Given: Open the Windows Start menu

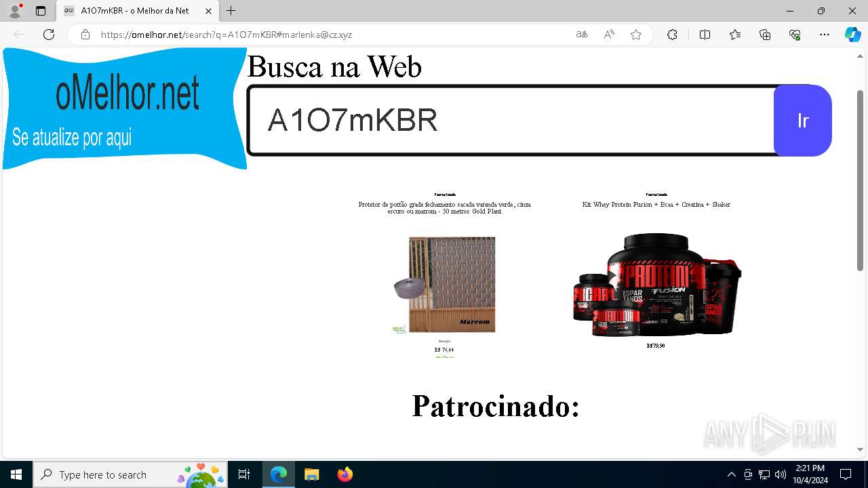Looking at the screenshot, I should point(16,474).
